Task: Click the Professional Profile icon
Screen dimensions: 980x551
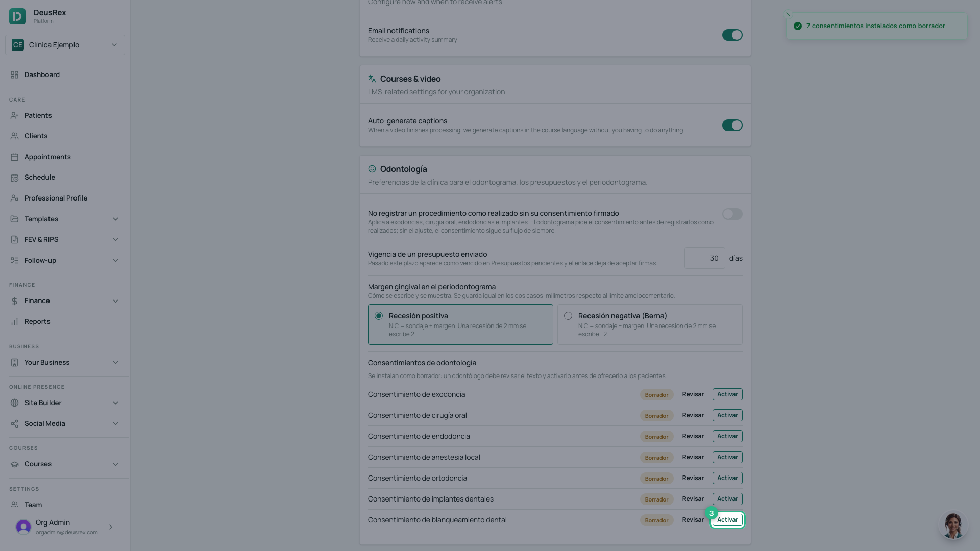Action: (14, 198)
